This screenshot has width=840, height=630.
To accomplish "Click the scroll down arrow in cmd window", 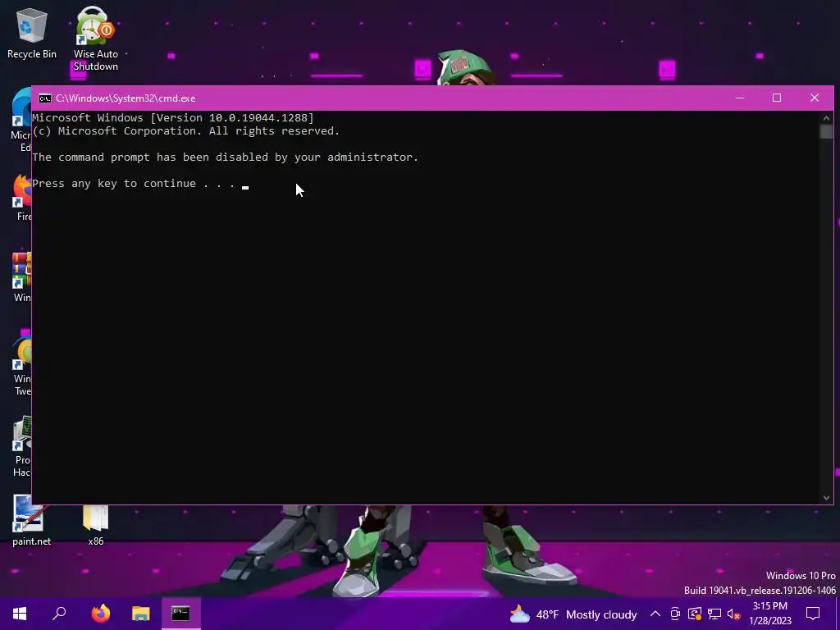I will (826, 498).
